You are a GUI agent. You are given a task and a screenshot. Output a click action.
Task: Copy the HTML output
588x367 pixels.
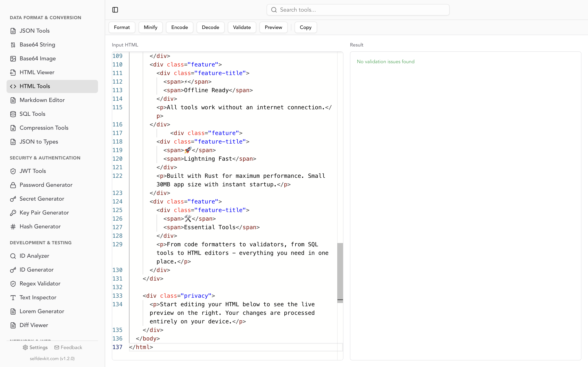[305, 27]
